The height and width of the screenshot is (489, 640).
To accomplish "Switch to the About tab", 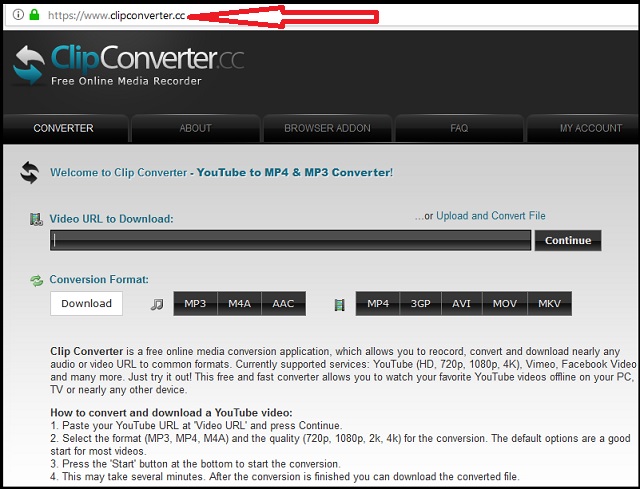I will pyautogui.click(x=196, y=128).
